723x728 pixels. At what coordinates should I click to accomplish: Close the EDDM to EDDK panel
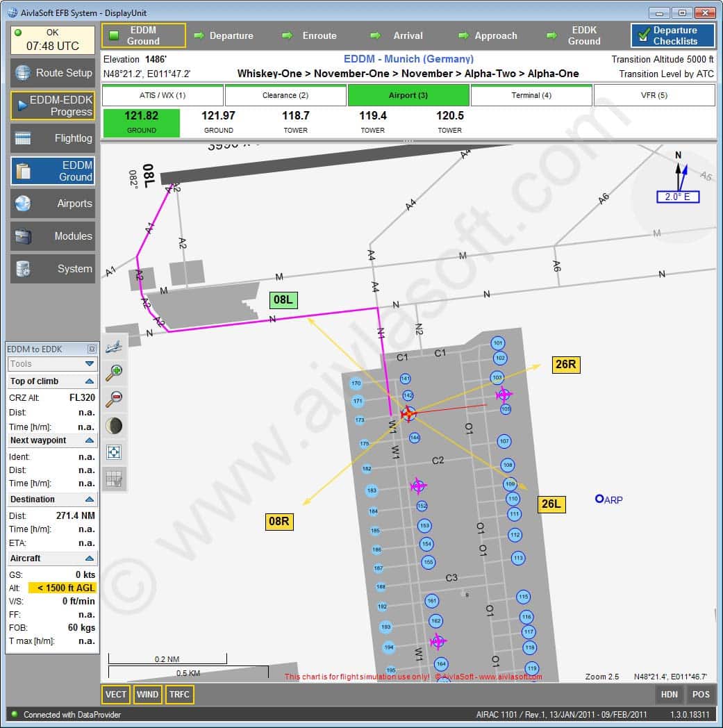pos(92,349)
